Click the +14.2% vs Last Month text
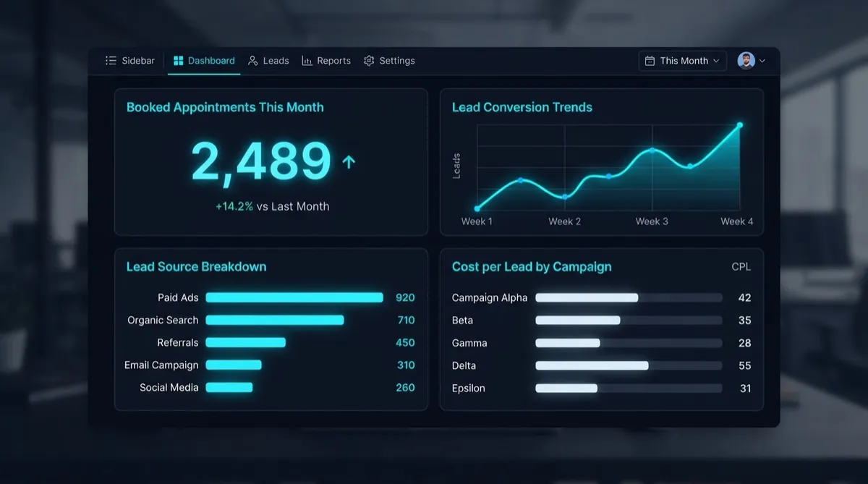Viewport: 868px width, 484px height. (x=273, y=206)
